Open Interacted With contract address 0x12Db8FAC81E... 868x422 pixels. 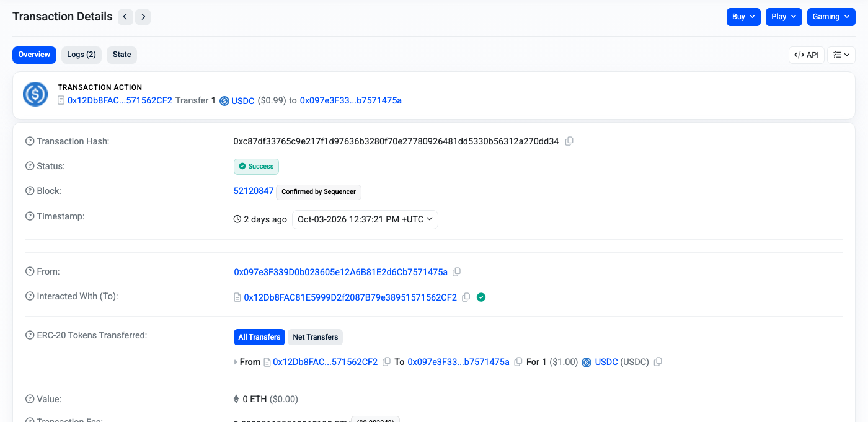[x=350, y=297]
